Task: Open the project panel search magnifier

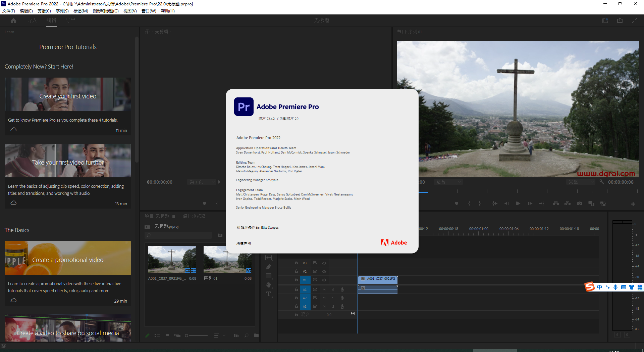Action: coord(148,235)
